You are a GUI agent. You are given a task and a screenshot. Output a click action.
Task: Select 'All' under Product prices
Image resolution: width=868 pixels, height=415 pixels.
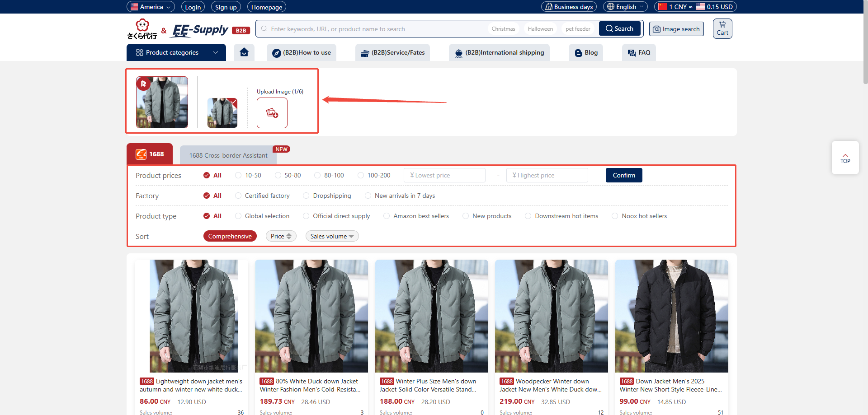point(212,175)
